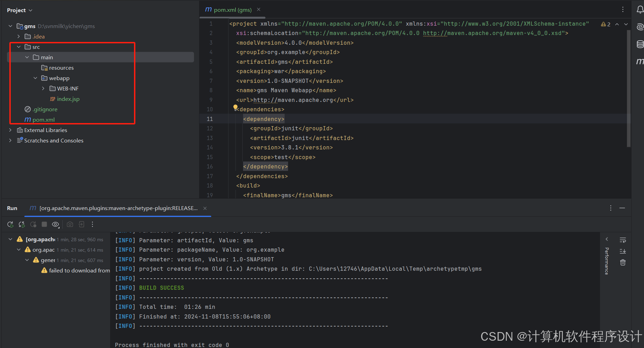Click line number 18 in gutter

[210, 186]
